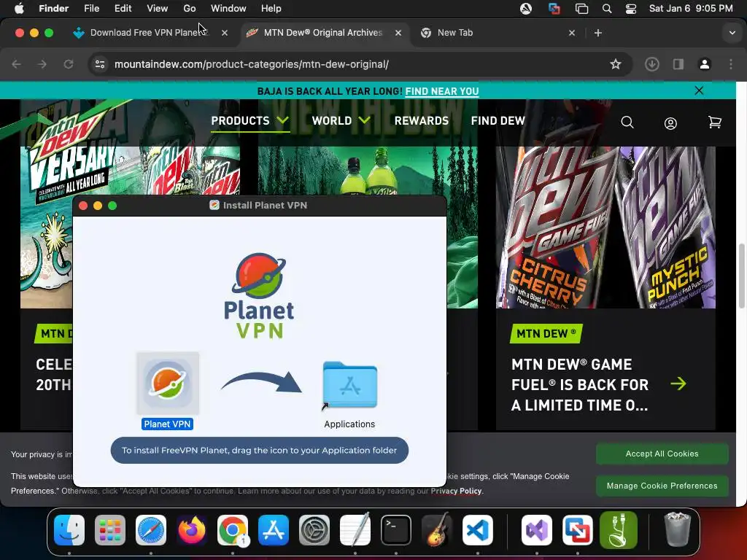Viewport: 747px width, 560px height.
Task: Open the green USB utility dock icon
Action: (x=619, y=530)
